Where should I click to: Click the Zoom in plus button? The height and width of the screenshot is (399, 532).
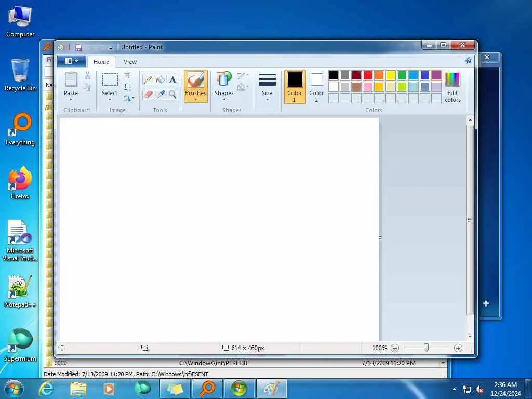(458, 348)
